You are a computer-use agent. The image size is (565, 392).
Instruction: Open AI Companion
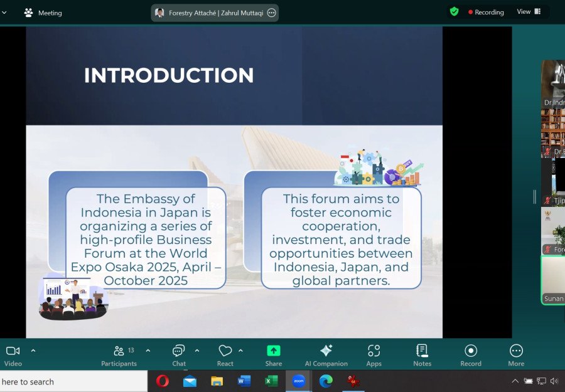[x=326, y=354]
